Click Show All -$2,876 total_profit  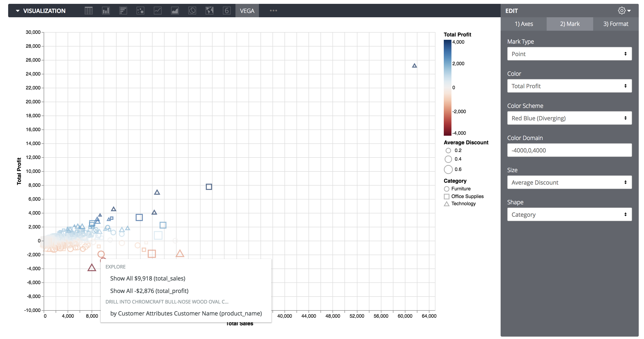(149, 291)
